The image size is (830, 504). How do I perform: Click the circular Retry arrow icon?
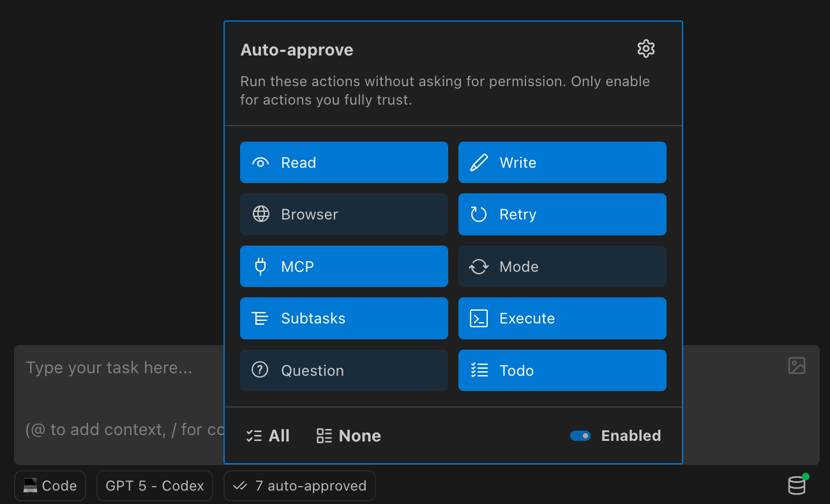point(478,214)
